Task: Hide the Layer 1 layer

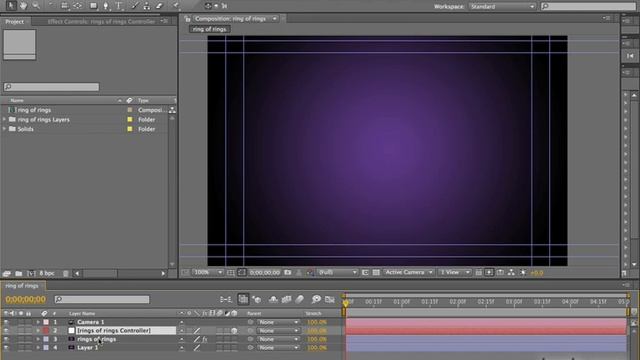Action: point(6,348)
